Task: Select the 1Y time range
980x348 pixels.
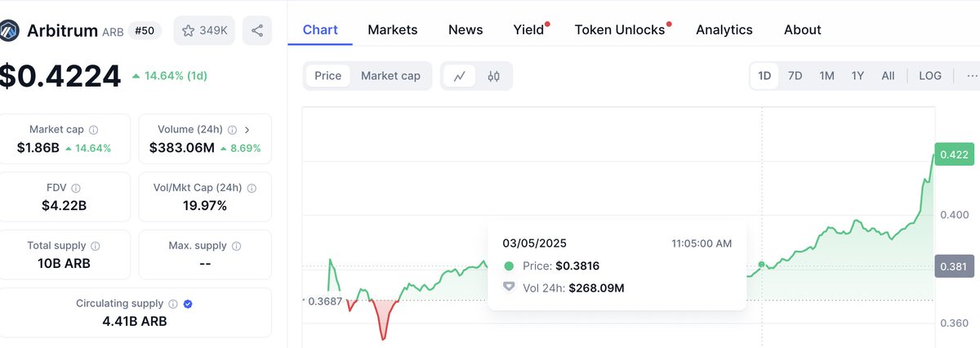Action: [x=857, y=76]
